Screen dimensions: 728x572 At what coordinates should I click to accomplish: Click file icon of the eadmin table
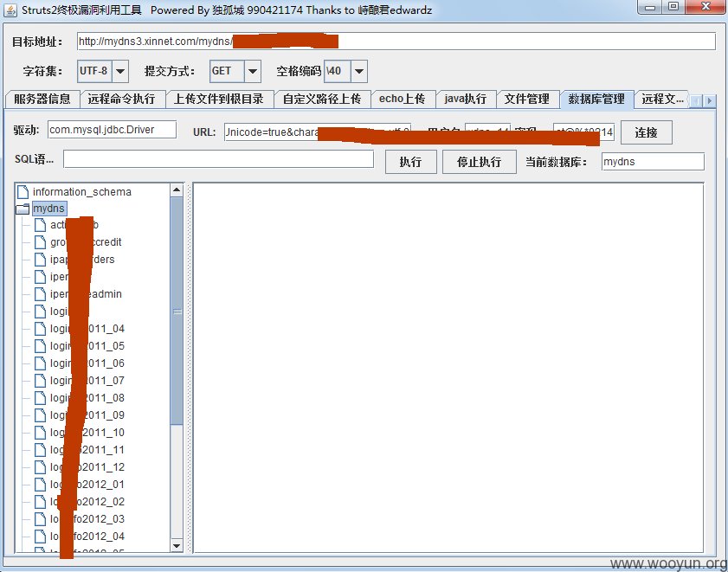point(41,294)
